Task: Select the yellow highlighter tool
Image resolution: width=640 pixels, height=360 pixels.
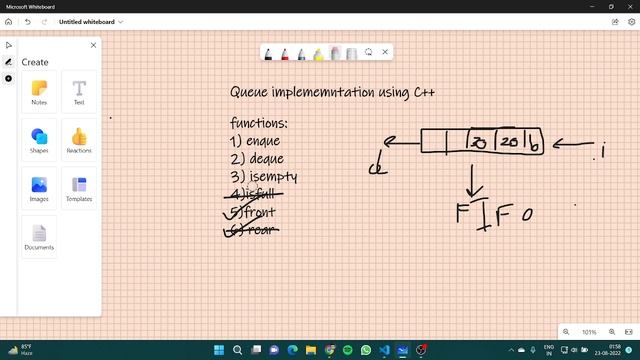Action: click(x=318, y=53)
